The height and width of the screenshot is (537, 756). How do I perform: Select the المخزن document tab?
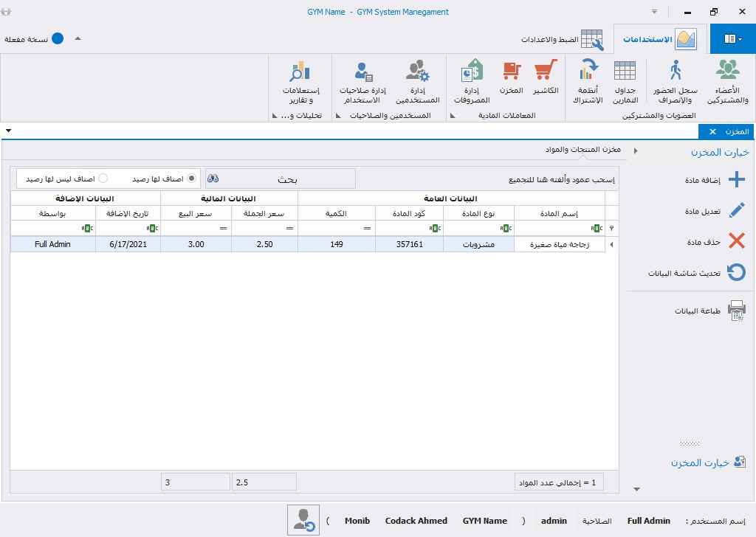(738, 131)
